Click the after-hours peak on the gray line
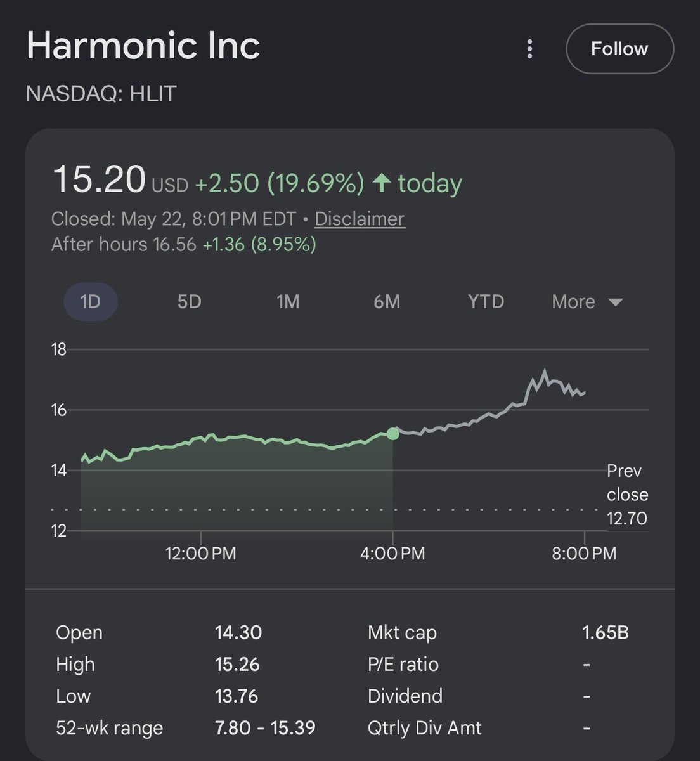The width and height of the screenshot is (700, 761). click(x=545, y=370)
